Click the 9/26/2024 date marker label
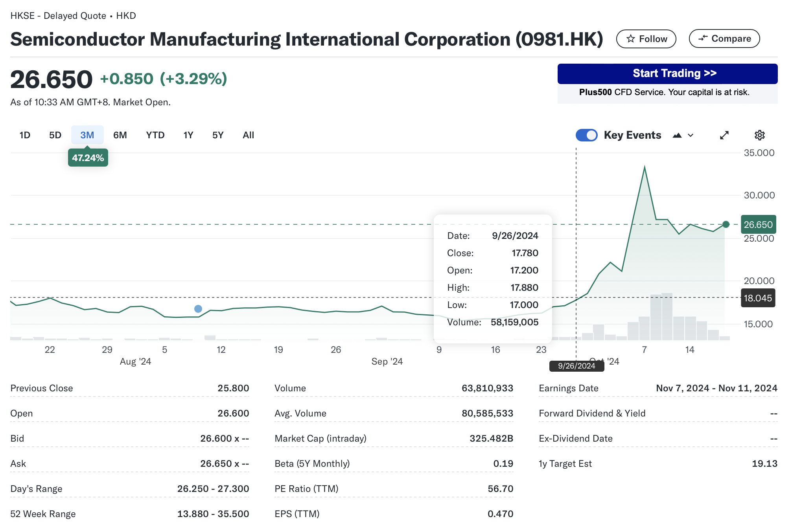 (577, 366)
